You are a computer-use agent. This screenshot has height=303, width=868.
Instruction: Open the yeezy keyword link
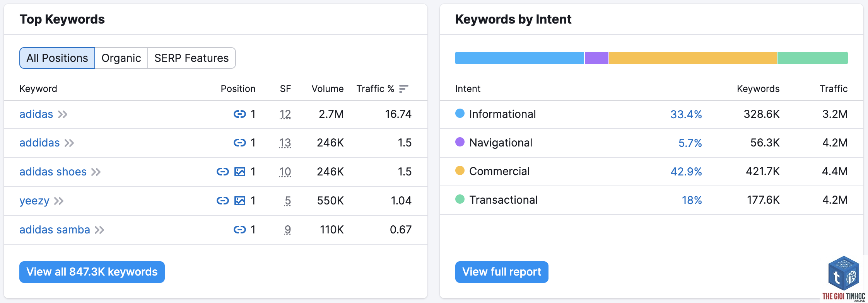coord(34,201)
